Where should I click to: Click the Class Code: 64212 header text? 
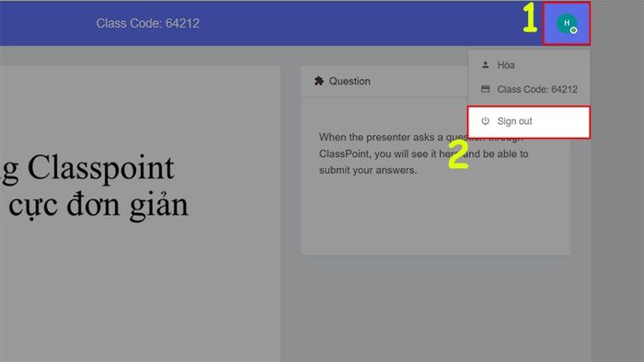coord(147,23)
